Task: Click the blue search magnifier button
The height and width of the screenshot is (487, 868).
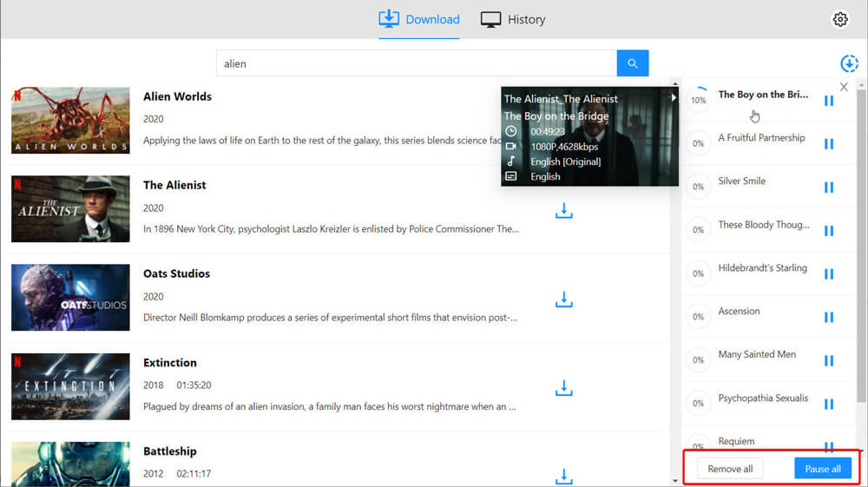Action: [x=632, y=63]
